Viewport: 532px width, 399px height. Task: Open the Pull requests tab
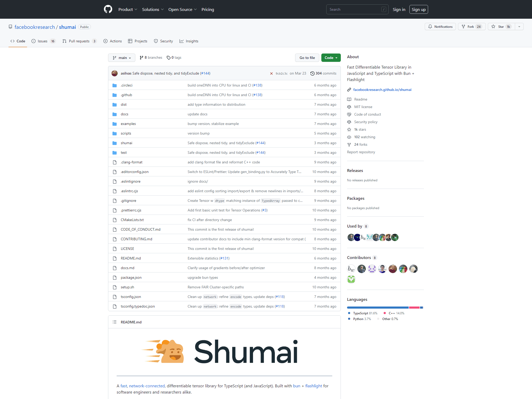[x=79, y=41]
